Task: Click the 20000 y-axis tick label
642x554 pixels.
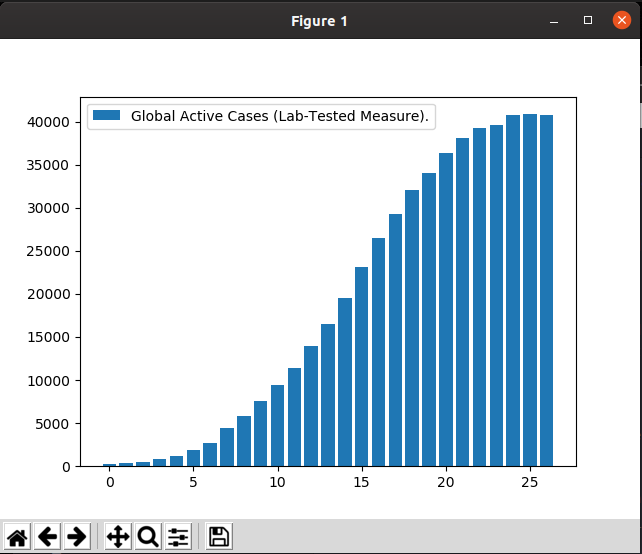Action: coord(48,294)
